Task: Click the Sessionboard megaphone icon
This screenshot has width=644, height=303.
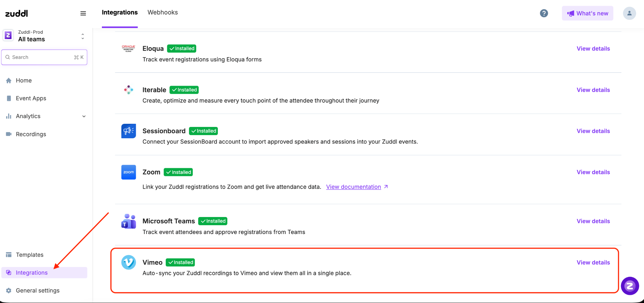Action: point(129,131)
